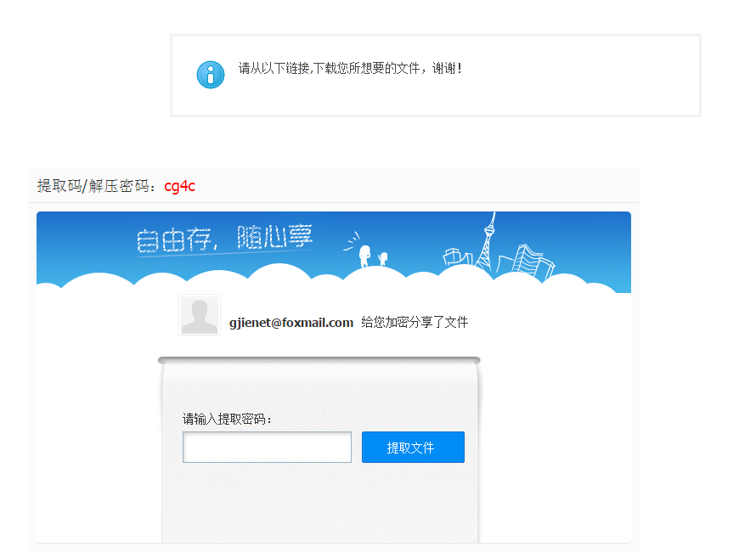Select the letter i inside info circle
756x558 pixels.
[x=210, y=75]
